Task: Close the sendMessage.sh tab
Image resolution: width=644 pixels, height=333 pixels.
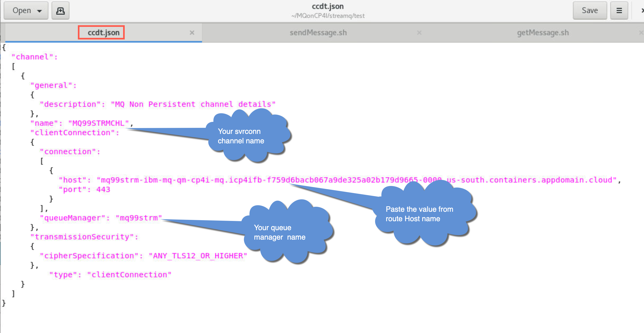Action: point(419,33)
